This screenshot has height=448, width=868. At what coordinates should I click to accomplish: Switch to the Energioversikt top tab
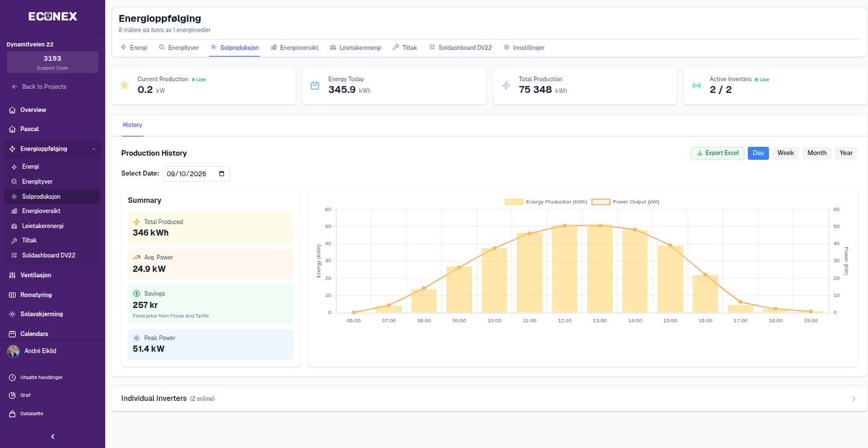[294, 48]
